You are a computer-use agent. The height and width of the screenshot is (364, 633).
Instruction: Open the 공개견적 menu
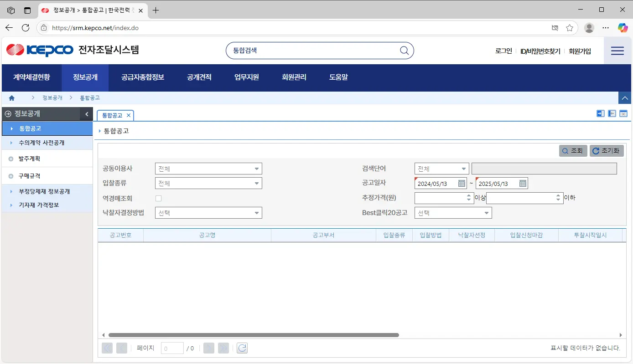click(x=199, y=77)
